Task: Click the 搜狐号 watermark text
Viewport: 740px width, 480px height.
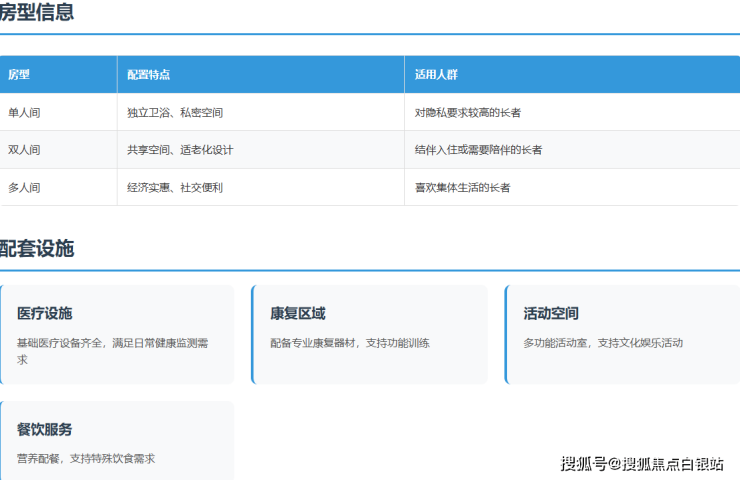Action: coord(584,464)
